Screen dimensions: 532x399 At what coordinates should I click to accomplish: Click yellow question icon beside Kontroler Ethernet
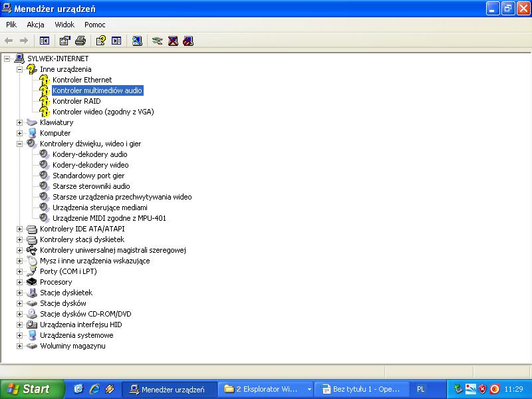tap(44, 80)
